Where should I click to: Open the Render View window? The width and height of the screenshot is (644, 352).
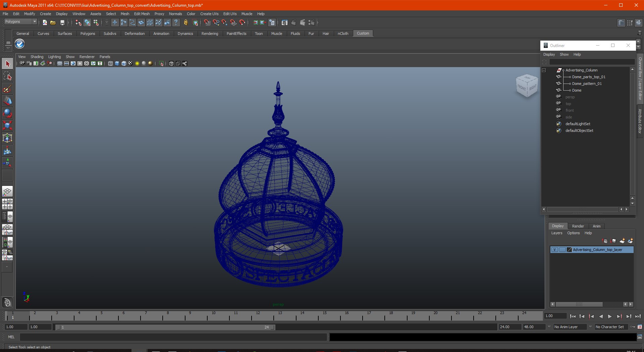284,22
